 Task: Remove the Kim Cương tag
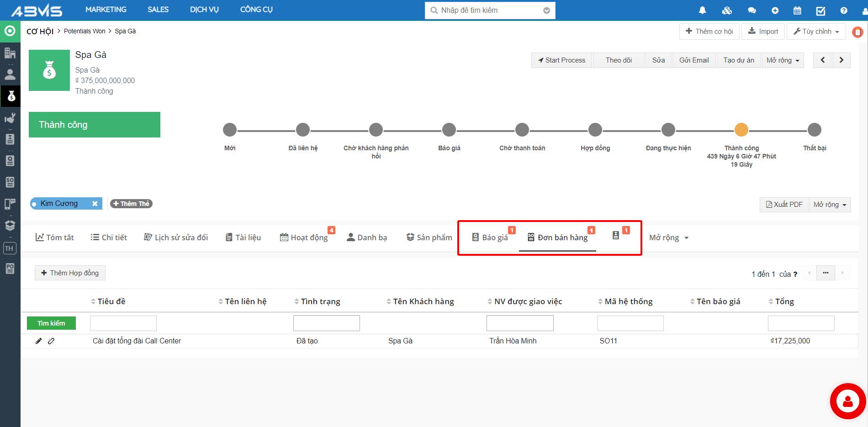pyautogui.click(x=95, y=204)
